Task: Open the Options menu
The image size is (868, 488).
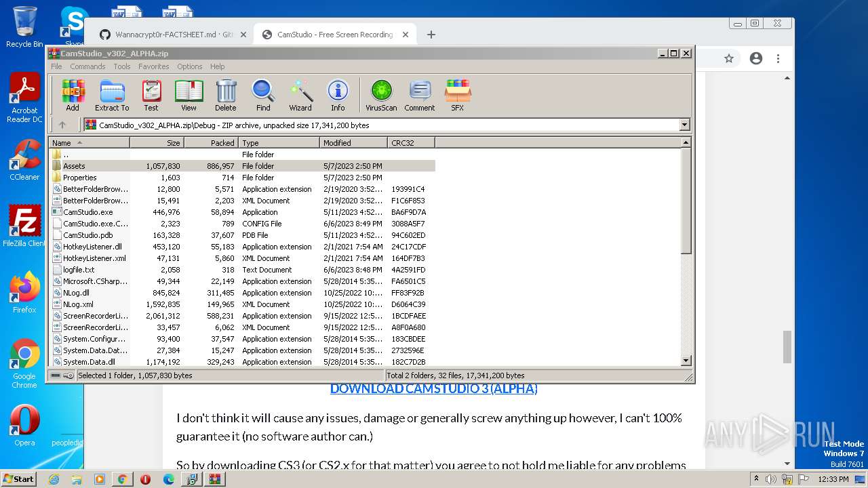Action: coord(190,66)
